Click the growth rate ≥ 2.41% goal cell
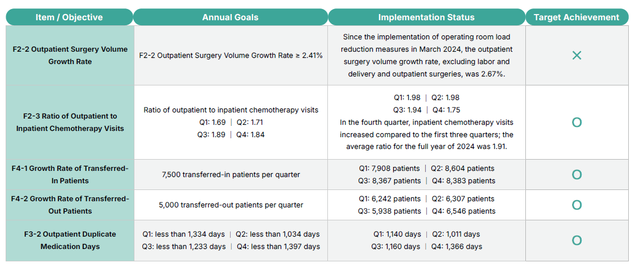Image resolution: width=644 pixels, height=267 pixels. click(231, 56)
